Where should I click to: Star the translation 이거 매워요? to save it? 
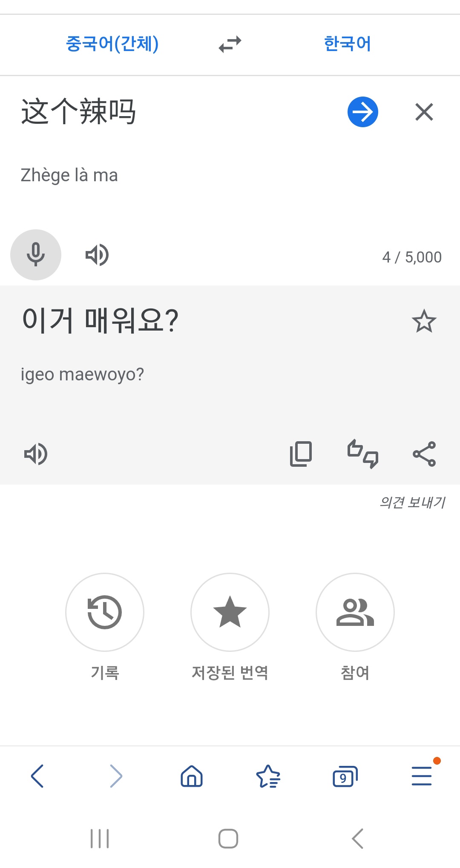(x=424, y=321)
